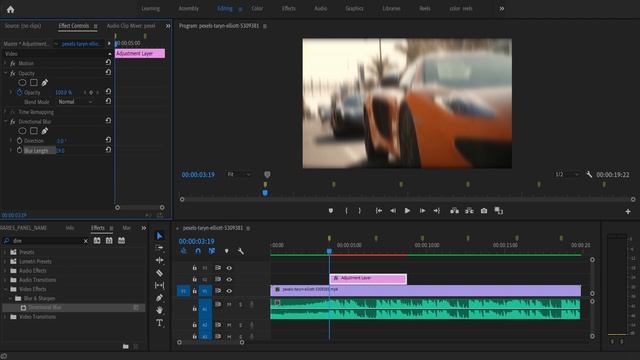Toggle Directional Blur fx on or off
Screen dimensions: 640x360
coord(13,122)
